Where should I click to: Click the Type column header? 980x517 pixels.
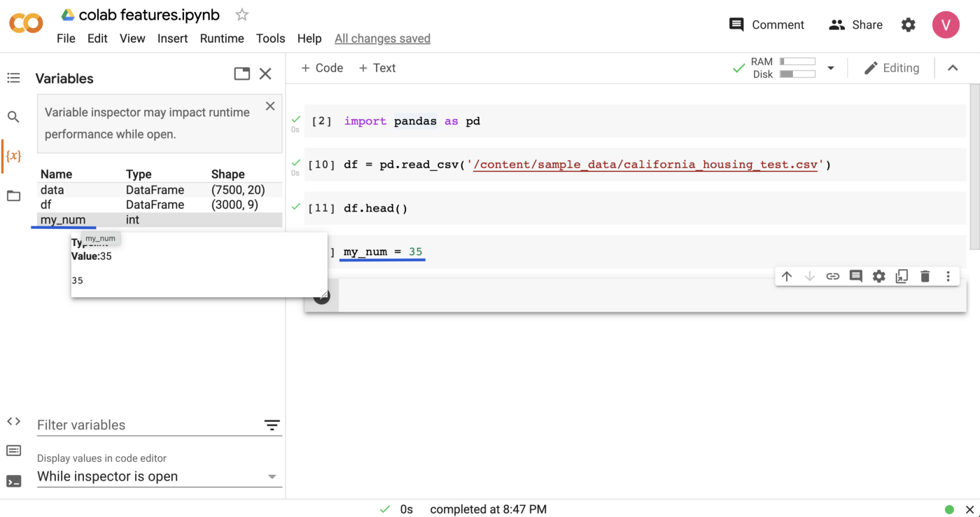(x=139, y=174)
